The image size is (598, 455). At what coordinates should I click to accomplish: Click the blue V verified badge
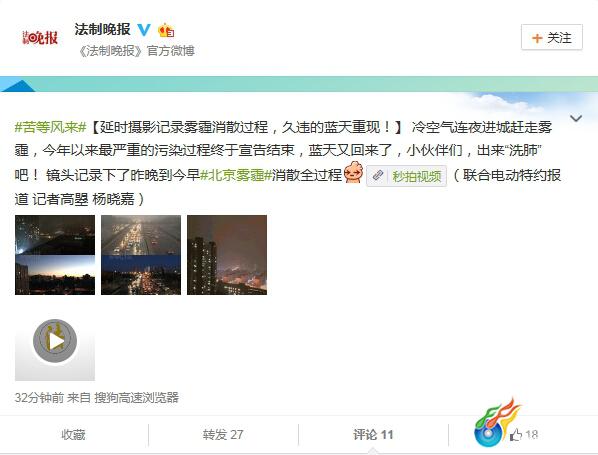[144, 29]
